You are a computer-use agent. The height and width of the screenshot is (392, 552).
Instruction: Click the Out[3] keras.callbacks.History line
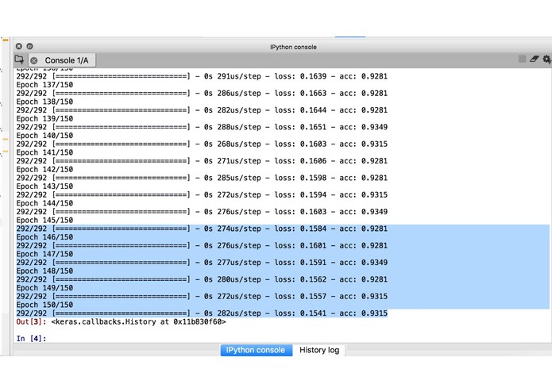(121, 321)
